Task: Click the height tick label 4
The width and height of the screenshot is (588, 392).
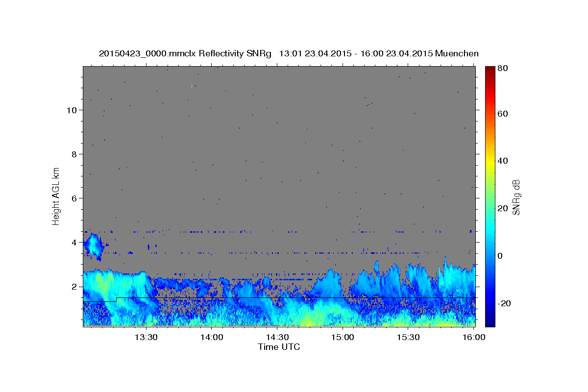Action: (73, 242)
